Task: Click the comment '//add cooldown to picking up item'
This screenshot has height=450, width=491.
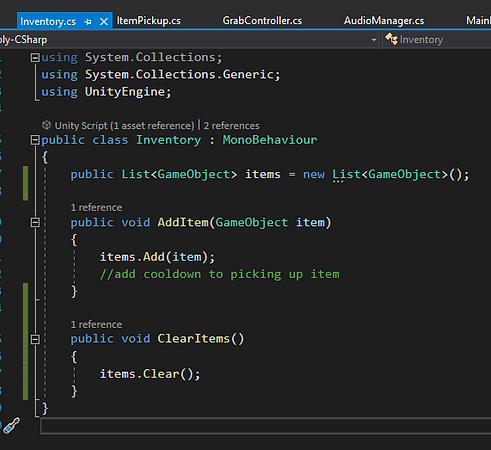Action: [x=220, y=274]
